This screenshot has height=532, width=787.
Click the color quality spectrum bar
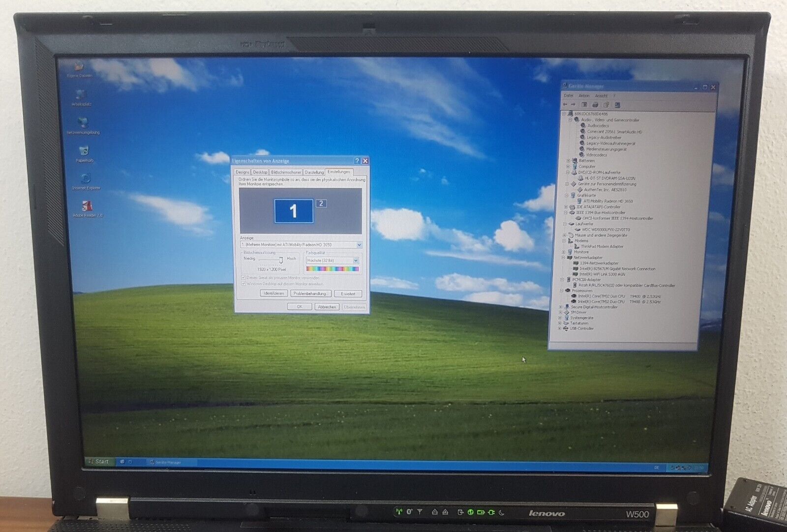[x=332, y=269]
